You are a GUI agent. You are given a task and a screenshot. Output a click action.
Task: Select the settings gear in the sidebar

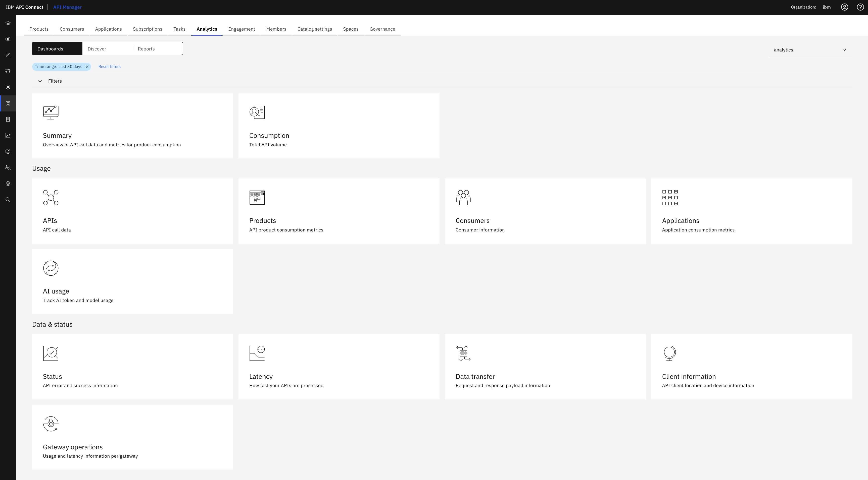click(8, 184)
